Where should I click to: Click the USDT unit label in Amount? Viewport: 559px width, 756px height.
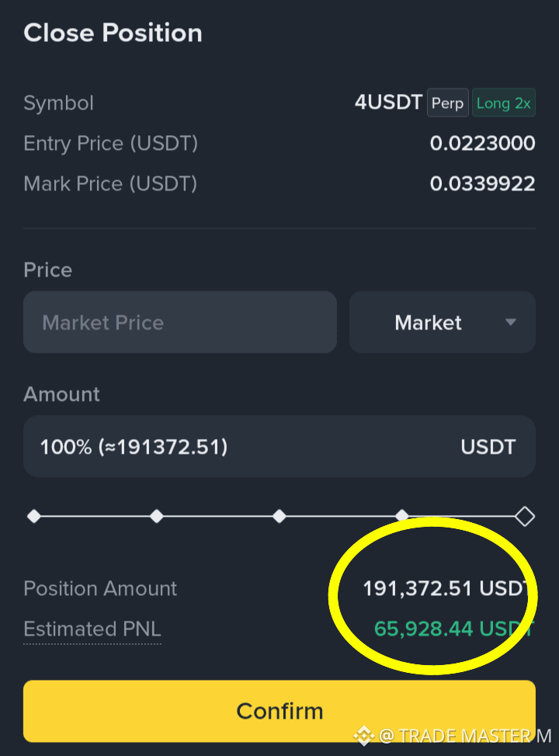tap(488, 447)
